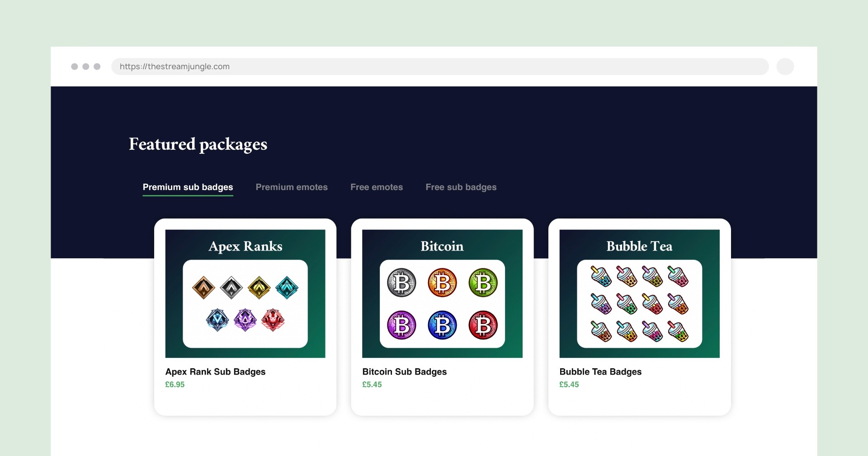Click the green Bitcoin badge
868x456 pixels.
click(483, 283)
